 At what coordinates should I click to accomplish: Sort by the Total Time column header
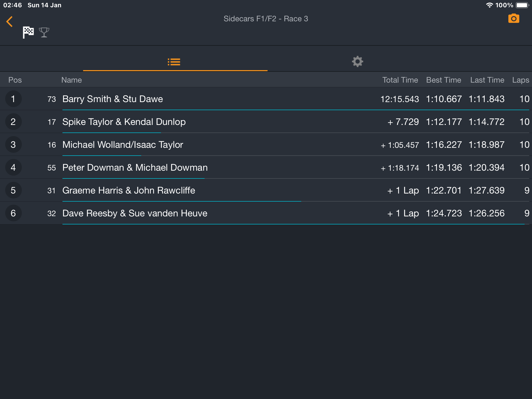click(x=400, y=80)
